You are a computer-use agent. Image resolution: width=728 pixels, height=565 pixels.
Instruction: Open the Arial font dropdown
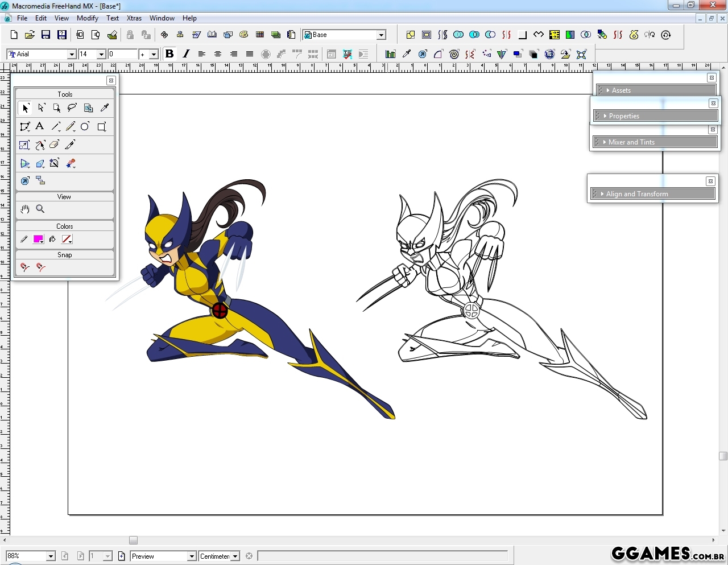[72, 54]
